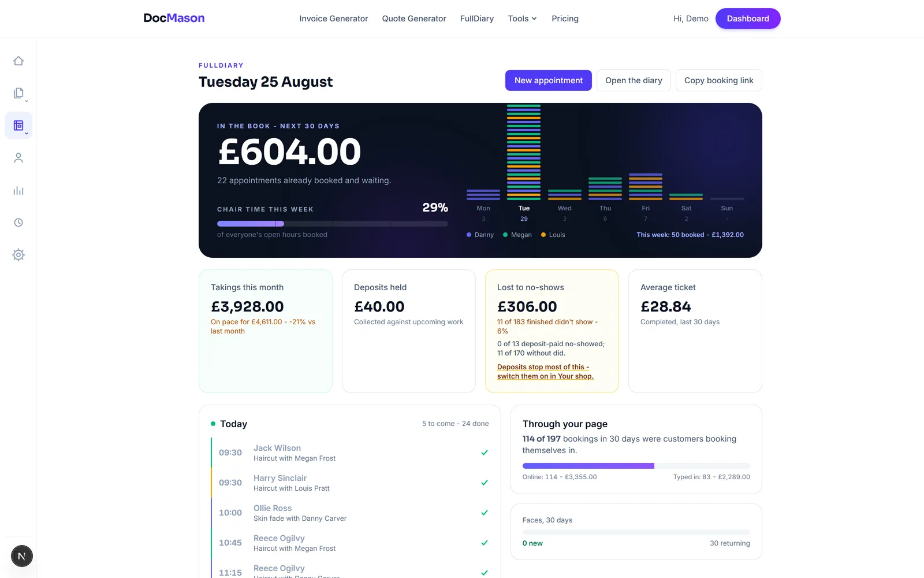Open Ollie Ross's Skin fade appointment
Viewport: 924px width, 578px height.
click(x=350, y=513)
